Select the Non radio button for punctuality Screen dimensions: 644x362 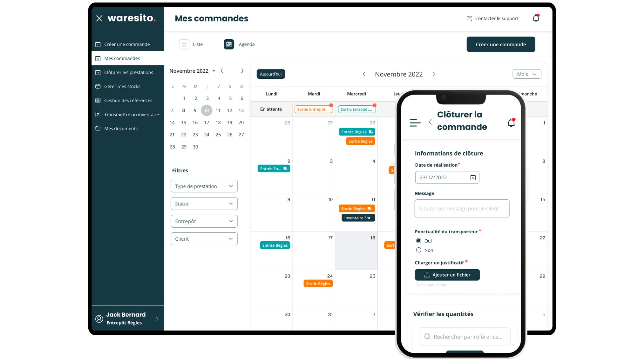pyautogui.click(x=418, y=250)
